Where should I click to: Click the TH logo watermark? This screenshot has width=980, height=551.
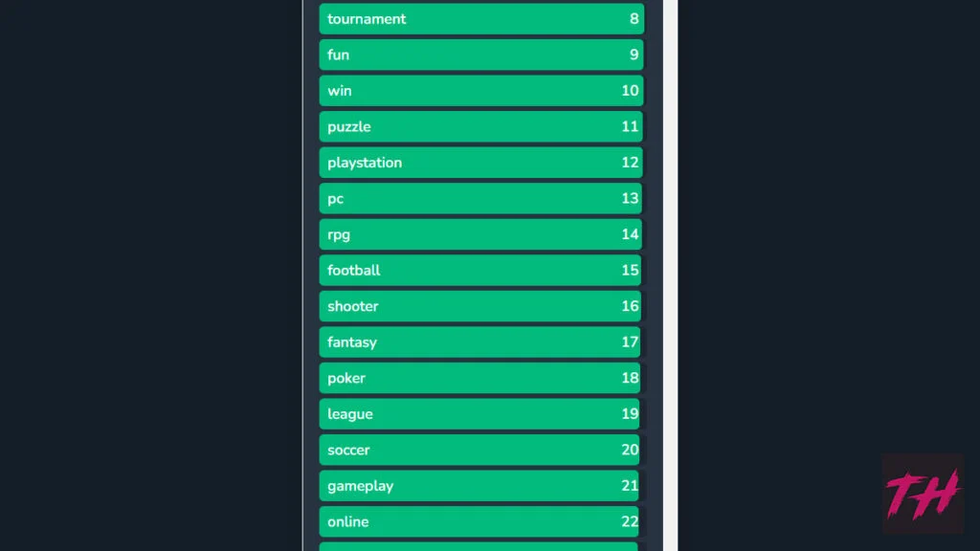923,494
